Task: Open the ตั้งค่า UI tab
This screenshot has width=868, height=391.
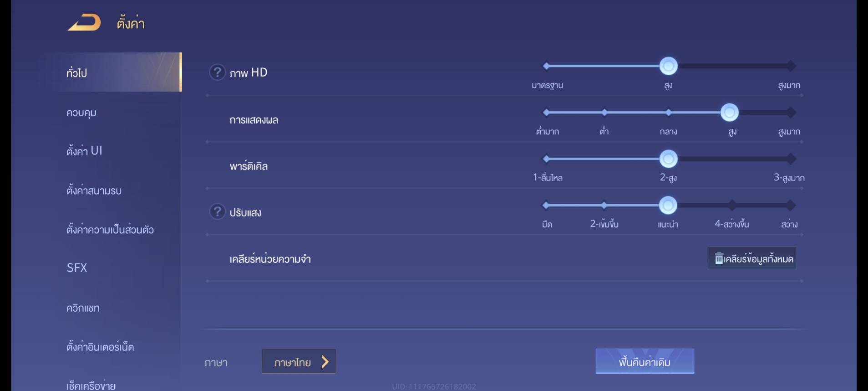Action: pos(84,151)
